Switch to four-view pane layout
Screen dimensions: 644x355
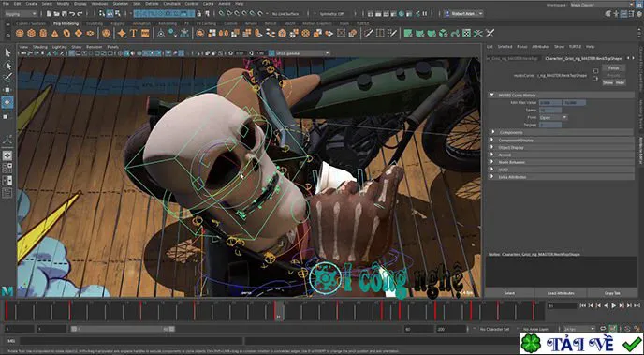[x=7, y=168]
